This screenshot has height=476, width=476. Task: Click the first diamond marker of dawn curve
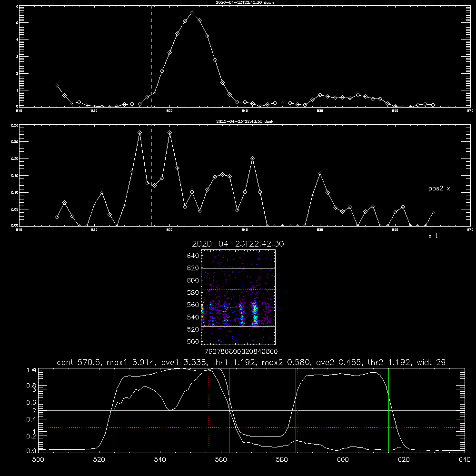pyautogui.click(x=57, y=86)
